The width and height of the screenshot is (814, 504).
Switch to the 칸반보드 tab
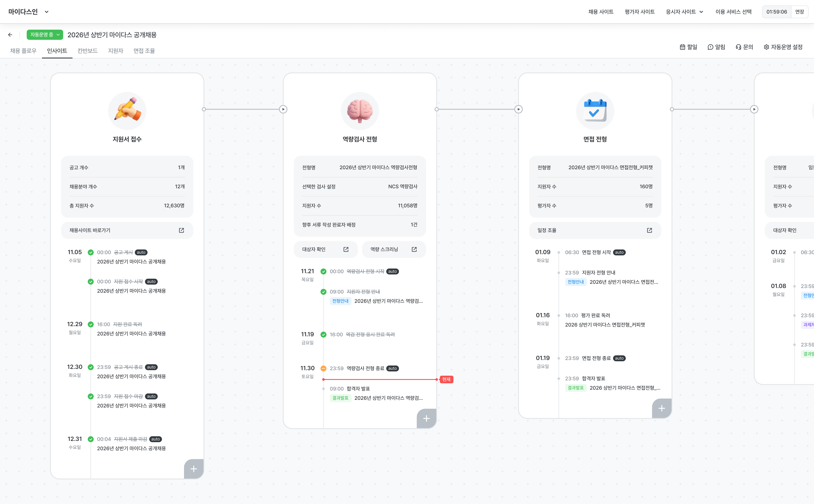click(x=87, y=51)
